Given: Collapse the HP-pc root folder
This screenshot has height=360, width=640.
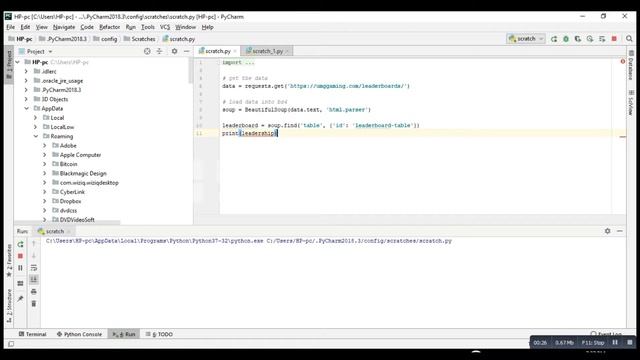Looking at the screenshot, I should click(18, 62).
